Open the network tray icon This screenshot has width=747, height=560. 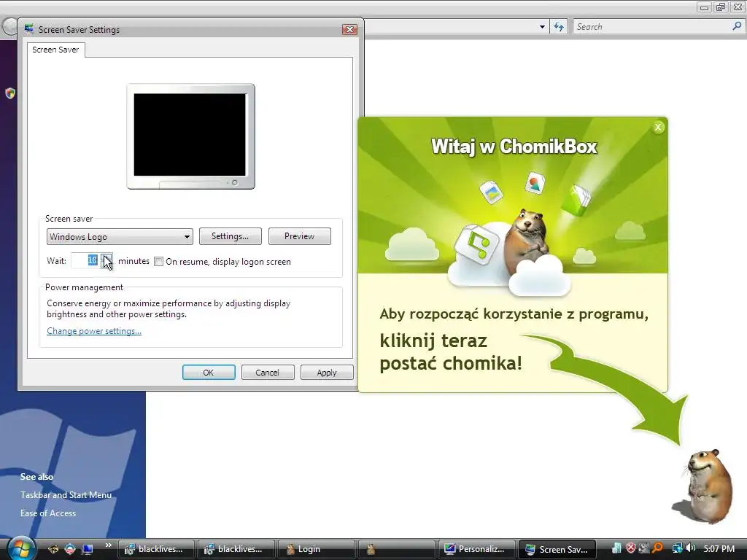coord(677,548)
